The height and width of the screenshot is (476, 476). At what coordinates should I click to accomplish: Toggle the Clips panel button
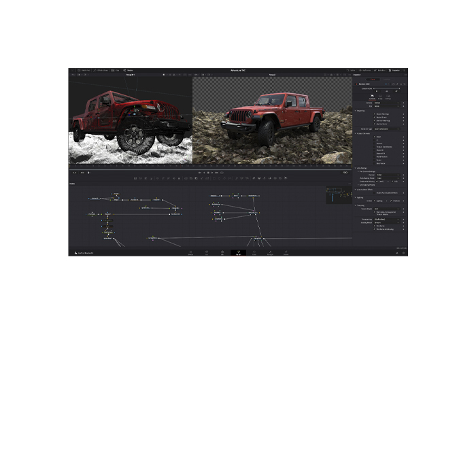pos(116,70)
